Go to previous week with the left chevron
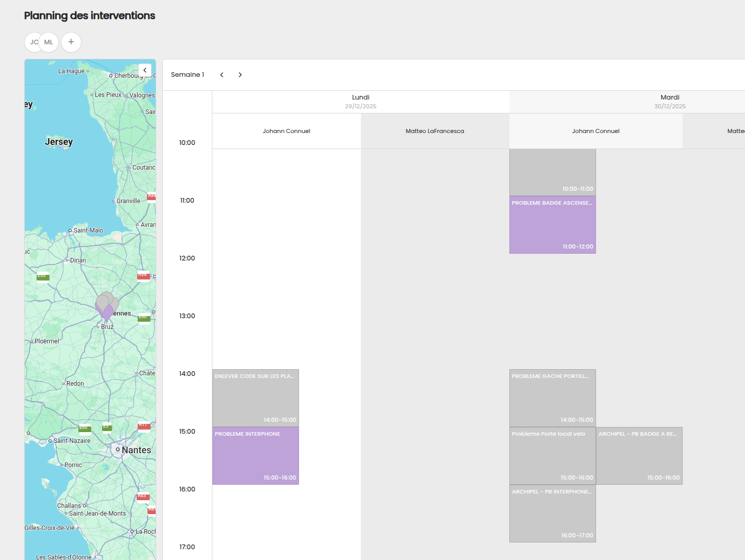The width and height of the screenshot is (745, 560). click(222, 75)
